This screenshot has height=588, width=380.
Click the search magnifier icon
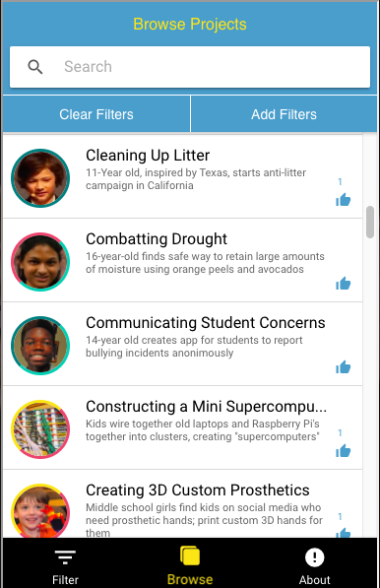point(35,67)
